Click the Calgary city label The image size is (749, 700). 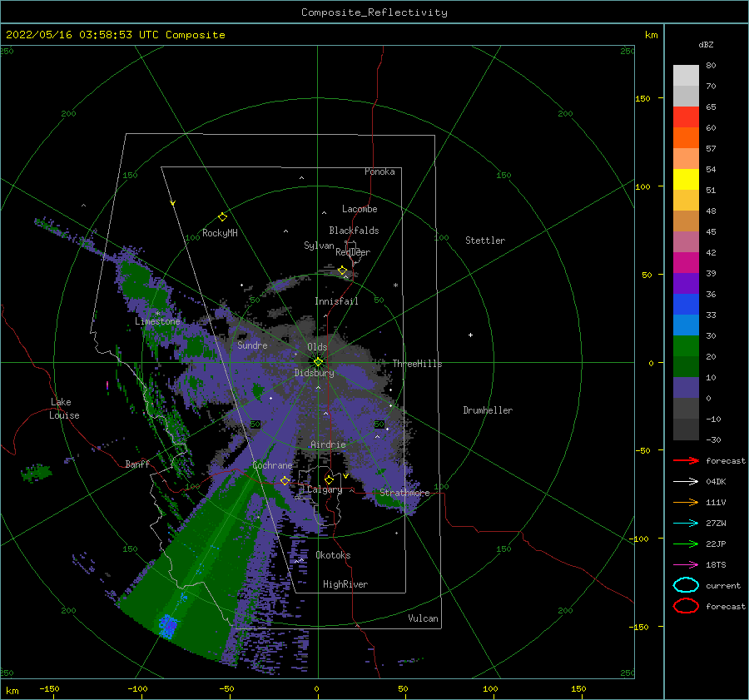coord(325,489)
